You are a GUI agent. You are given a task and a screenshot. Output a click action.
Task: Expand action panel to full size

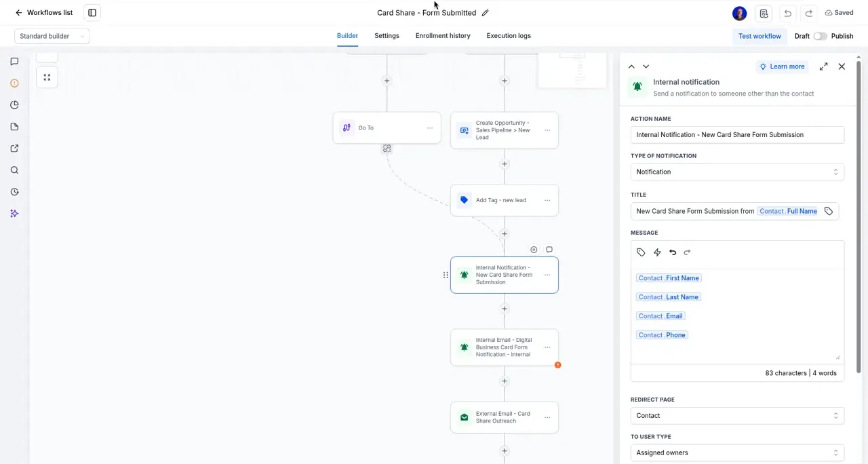click(823, 66)
